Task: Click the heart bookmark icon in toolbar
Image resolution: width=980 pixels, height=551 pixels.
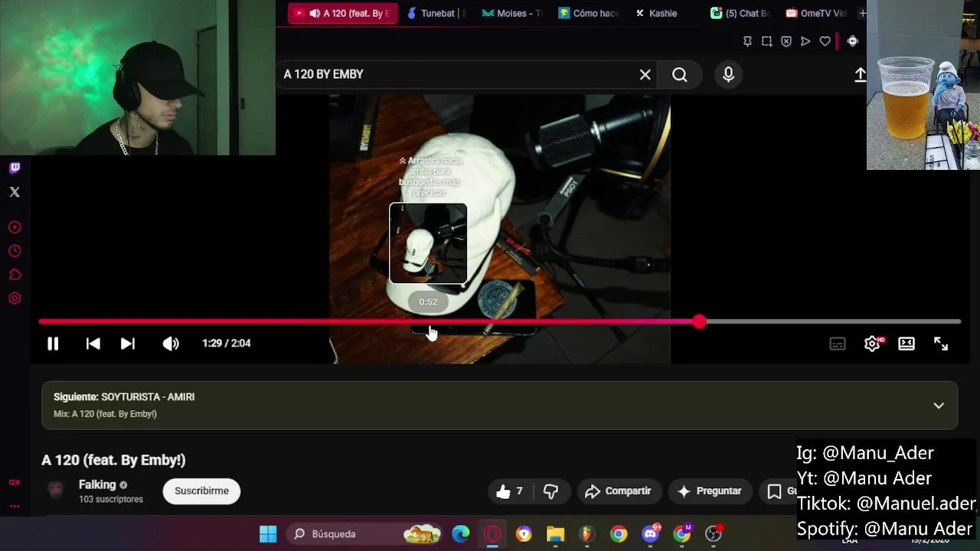Action: coord(825,41)
